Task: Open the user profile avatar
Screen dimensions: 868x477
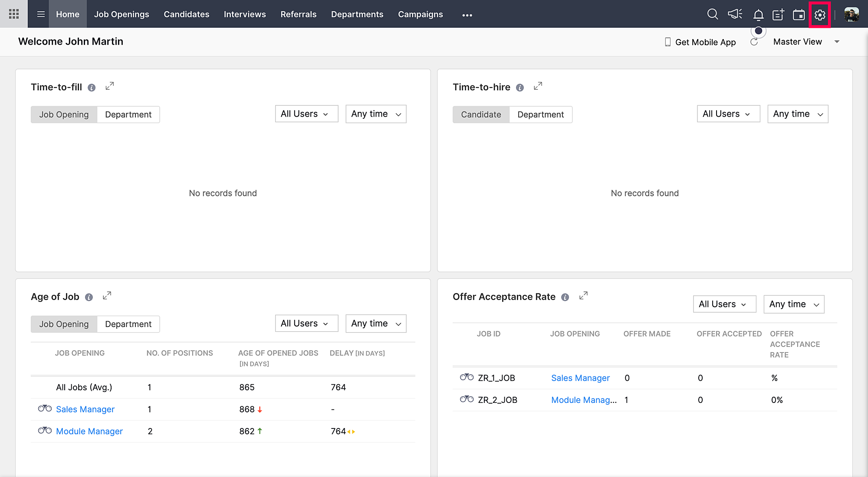Action: 851,14
